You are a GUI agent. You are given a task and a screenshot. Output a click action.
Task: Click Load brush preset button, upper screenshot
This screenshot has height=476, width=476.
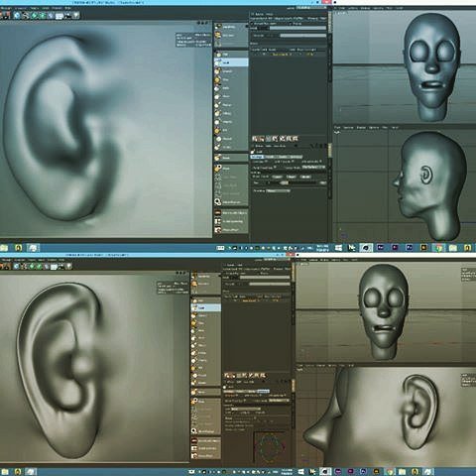pos(277,177)
